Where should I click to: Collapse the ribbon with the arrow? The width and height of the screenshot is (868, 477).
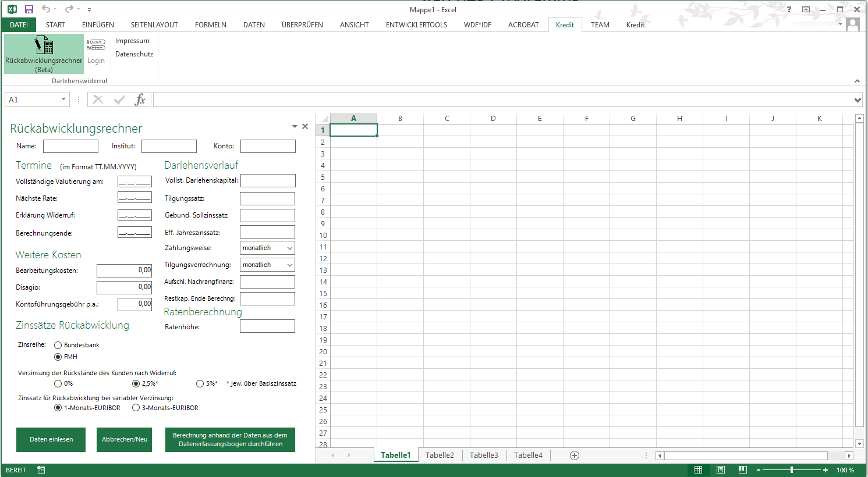click(x=857, y=81)
